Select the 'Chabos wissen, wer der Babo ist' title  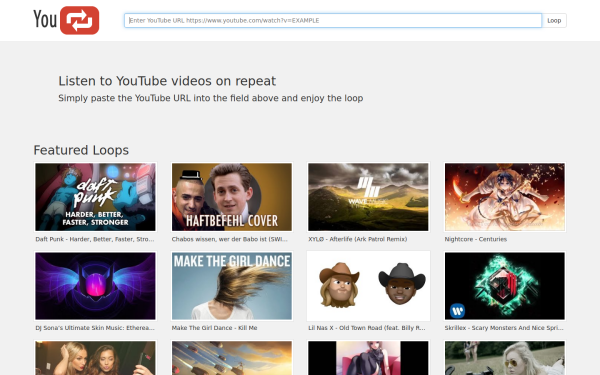[x=229, y=239]
